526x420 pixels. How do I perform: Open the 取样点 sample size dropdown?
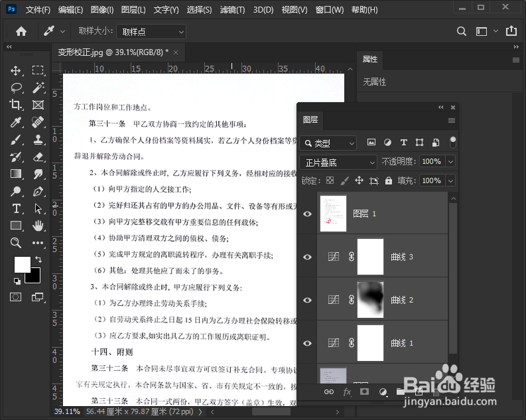[151, 32]
